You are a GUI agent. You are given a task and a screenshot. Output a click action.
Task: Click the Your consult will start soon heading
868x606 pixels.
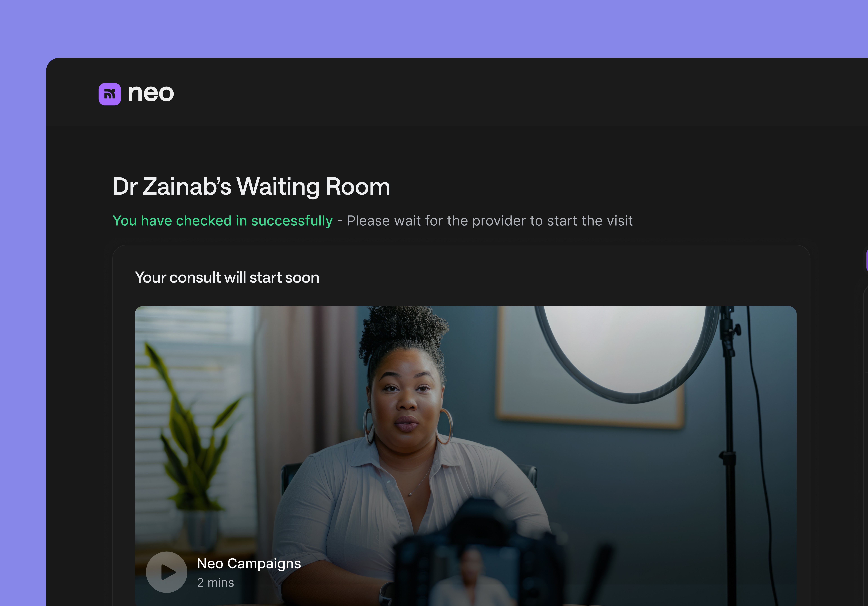point(227,277)
